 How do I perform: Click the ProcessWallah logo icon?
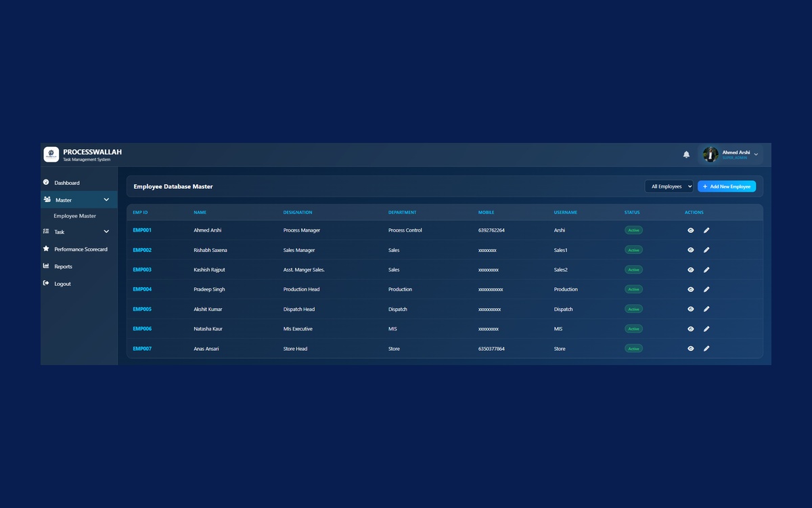coord(51,154)
